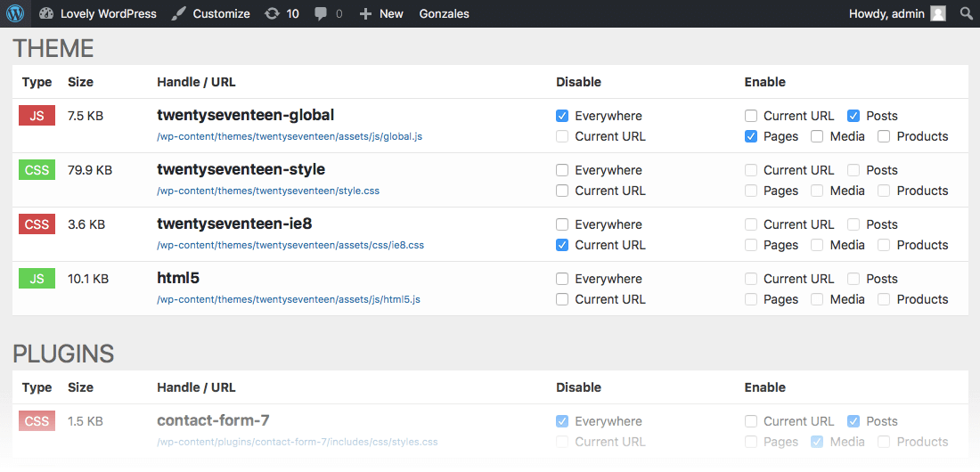Viewport: 980px width, 472px height.
Task: Open the search magnifier icon
Action: pyautogui.click(x=966, y=13)
